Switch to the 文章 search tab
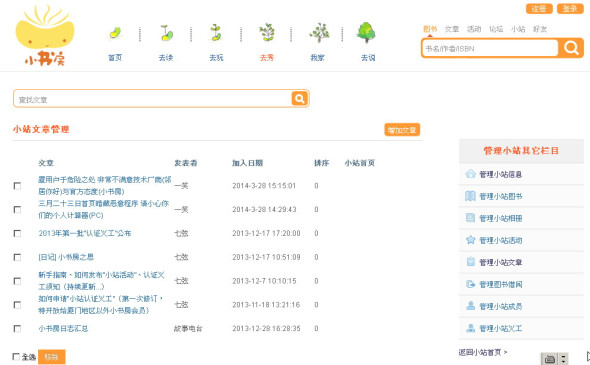 click(x=452, y=29)
